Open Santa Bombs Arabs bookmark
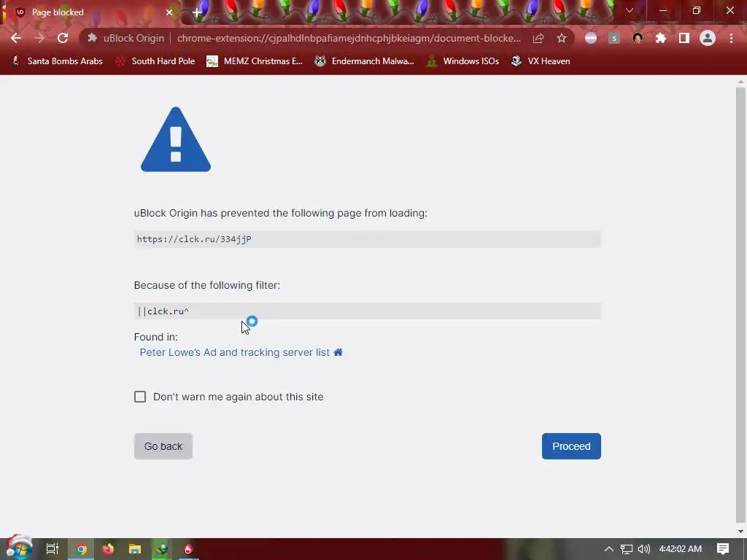This screenshot has height=560, width=747. coord(58,61)
